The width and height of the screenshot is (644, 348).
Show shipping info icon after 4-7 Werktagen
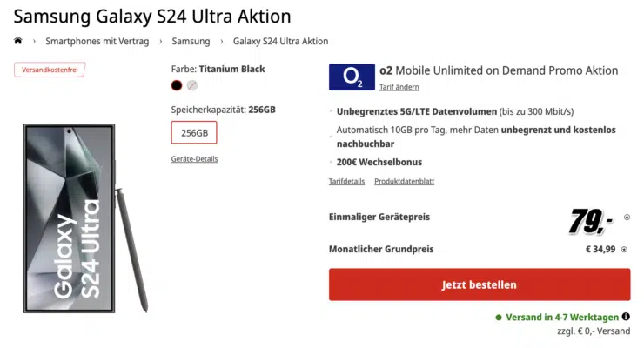pyautogui.click(x=626, y=317)
